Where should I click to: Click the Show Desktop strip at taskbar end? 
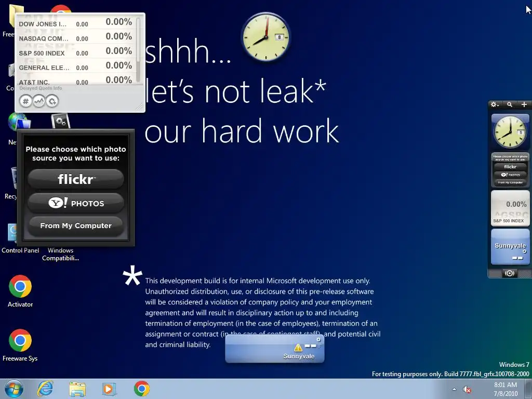pos(528,389)
